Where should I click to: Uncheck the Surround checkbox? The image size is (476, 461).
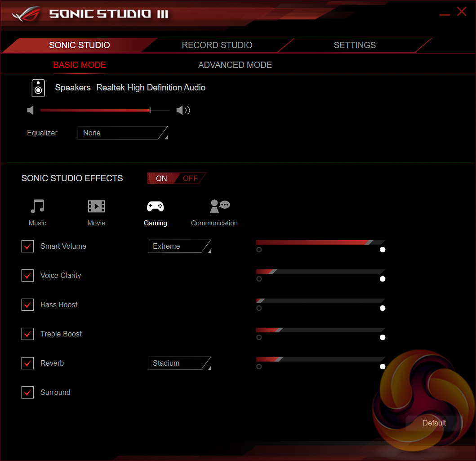(28, 393)
